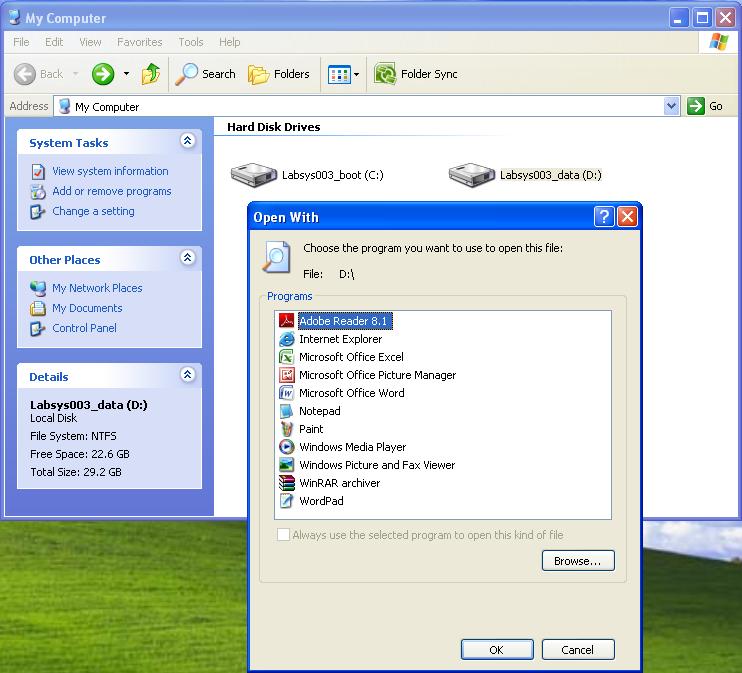Screen dimensions: 742x673
Task: Select "WordPad" program name
Action: click(x=321, y=501)
